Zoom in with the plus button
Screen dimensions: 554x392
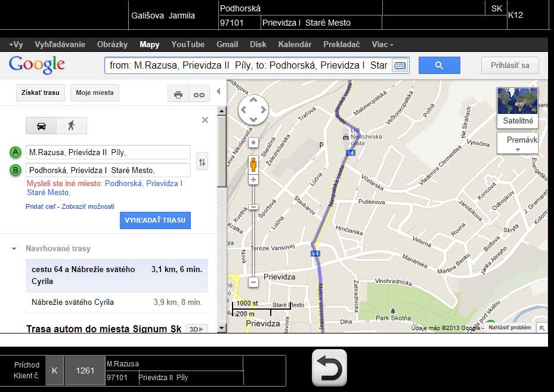point(253,180)
